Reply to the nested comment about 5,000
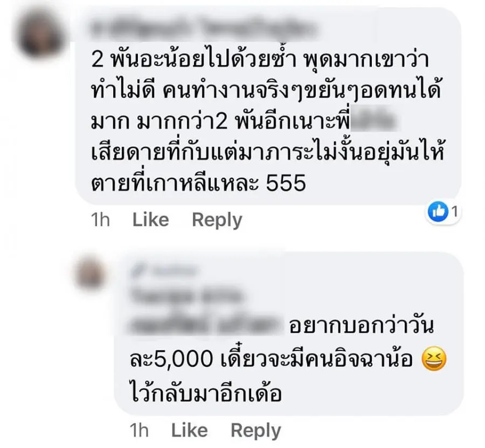The height and width of the screenshot is (448, 485). click(x=256, y=431)
